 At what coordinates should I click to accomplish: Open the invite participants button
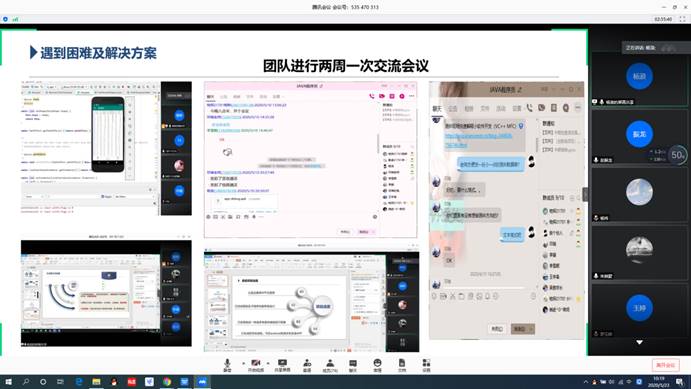[x=307, y=365]
